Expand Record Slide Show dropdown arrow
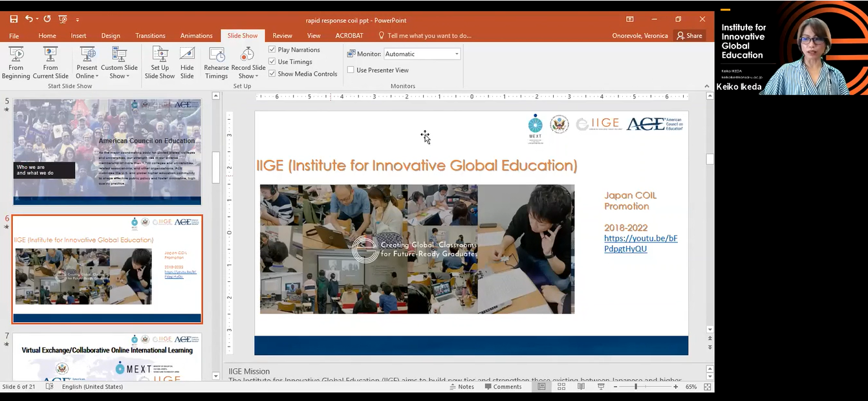Image resolution: width=868 pixels, height=401 pixels. [x=257, y=76]
